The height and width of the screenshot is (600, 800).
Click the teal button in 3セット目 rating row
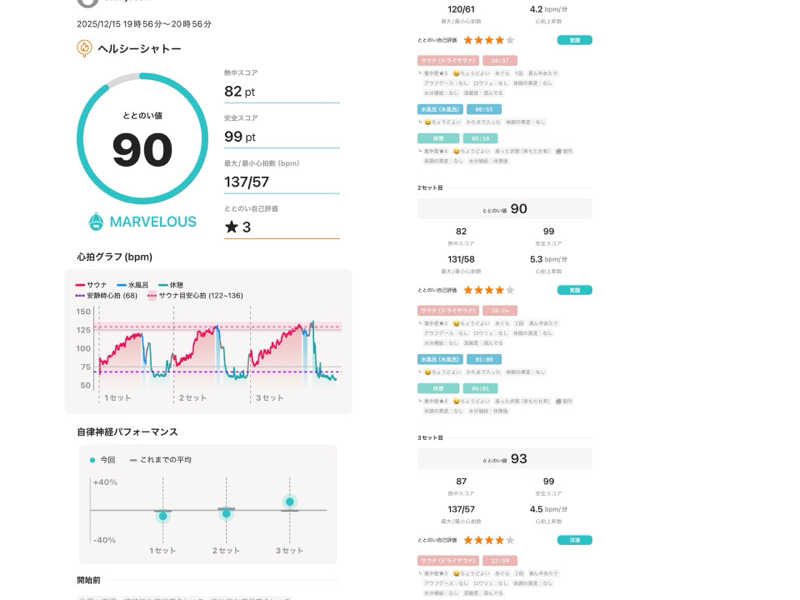[574, 540]
